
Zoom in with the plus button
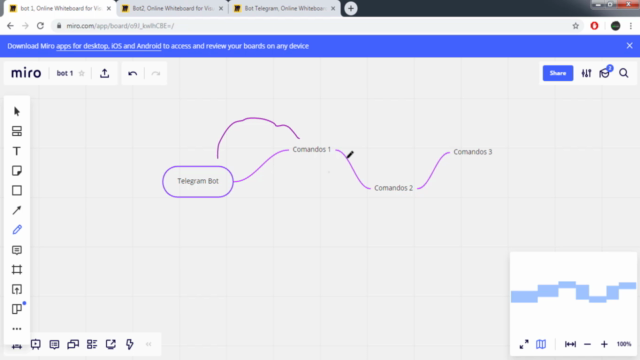(604, 344)
